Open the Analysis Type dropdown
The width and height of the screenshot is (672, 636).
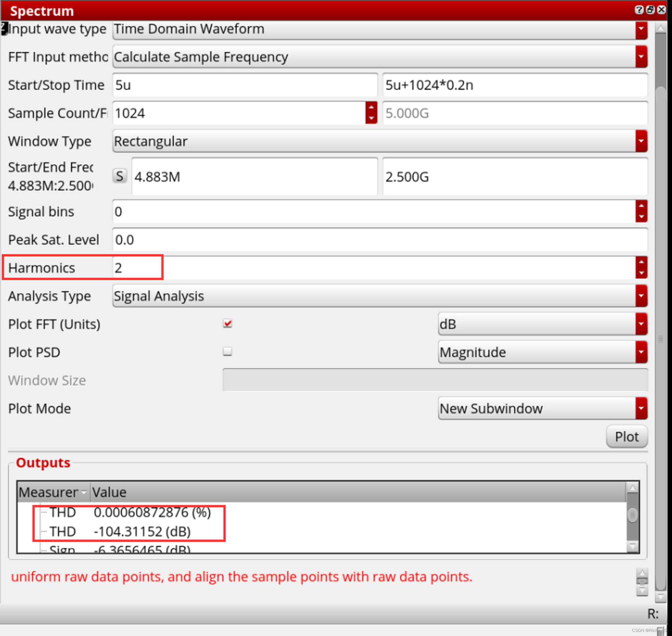click(380, 296)
